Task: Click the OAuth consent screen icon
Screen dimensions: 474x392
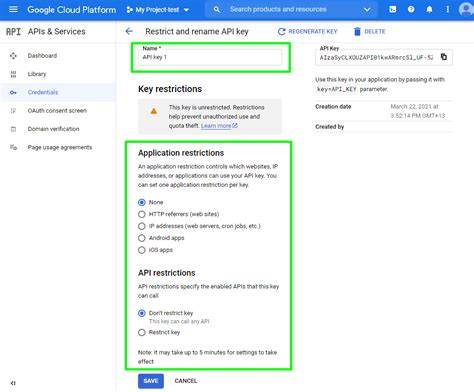Action: click(13, 111)
